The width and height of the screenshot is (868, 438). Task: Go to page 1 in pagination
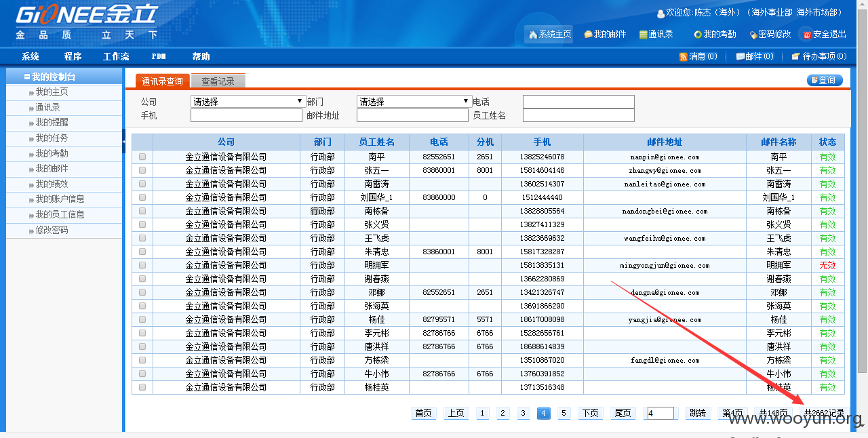(482, 413)
